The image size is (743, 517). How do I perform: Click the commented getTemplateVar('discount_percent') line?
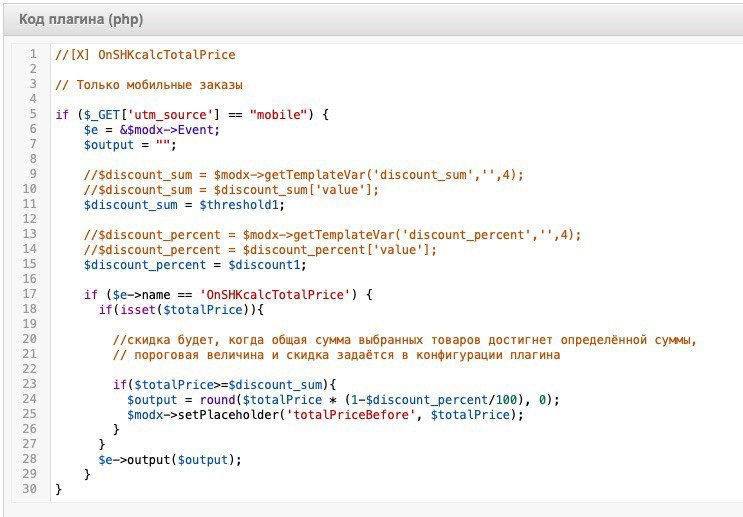pos(332,235)
